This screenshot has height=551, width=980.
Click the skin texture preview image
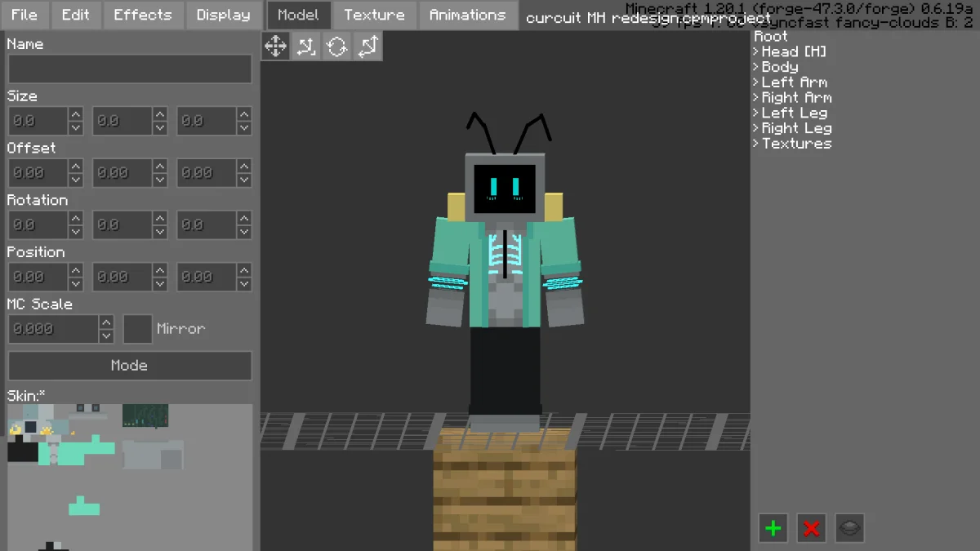[130, 477]
